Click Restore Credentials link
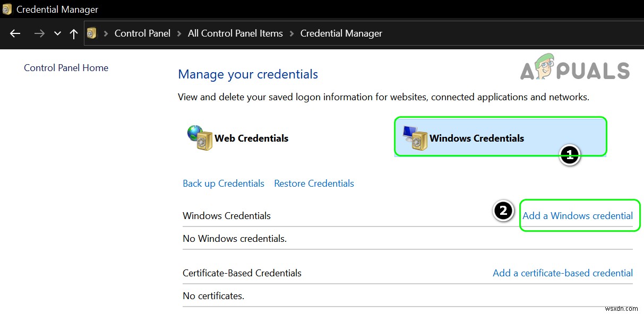 click(x=314, y=184)
